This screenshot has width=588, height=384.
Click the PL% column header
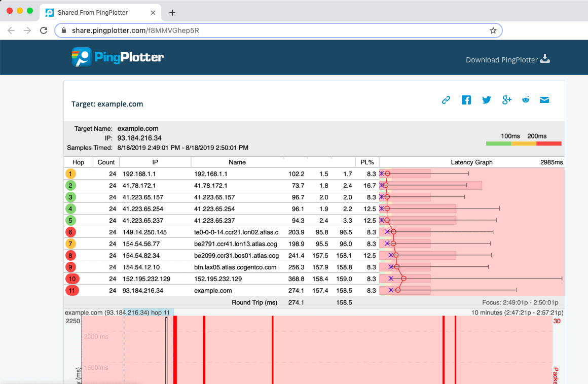coord(367,162)
